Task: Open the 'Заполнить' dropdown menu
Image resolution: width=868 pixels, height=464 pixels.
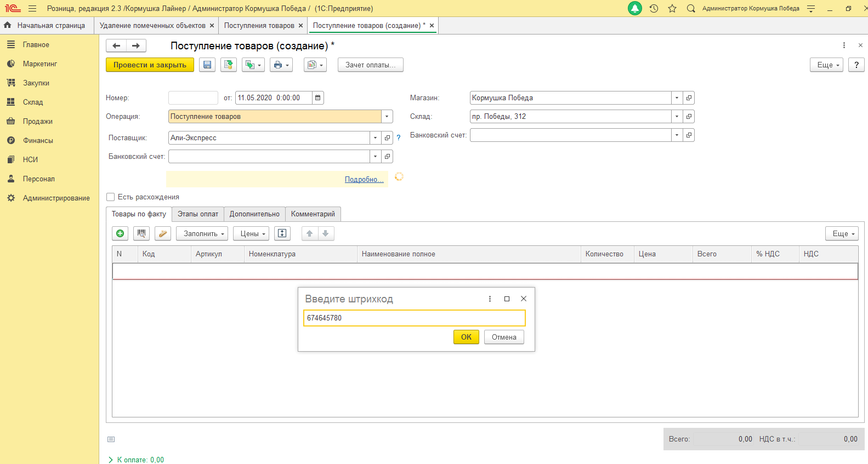Action: pos(202,233)
